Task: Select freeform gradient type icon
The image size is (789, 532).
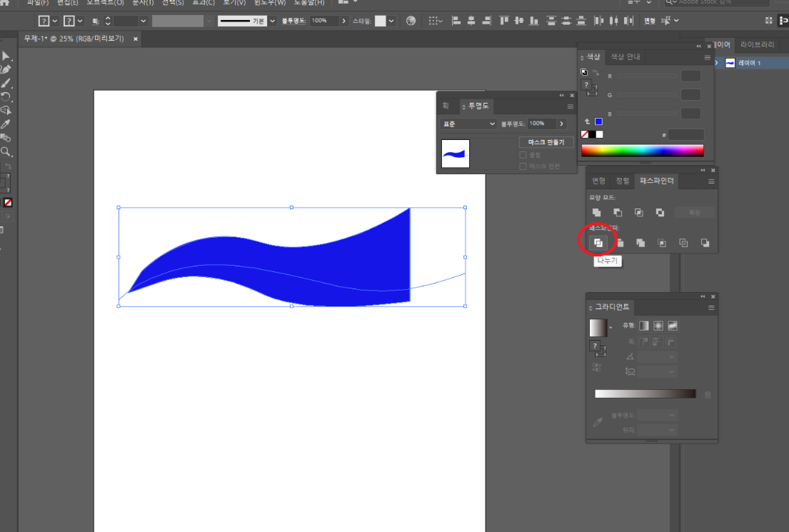Action: click(673, 326)
